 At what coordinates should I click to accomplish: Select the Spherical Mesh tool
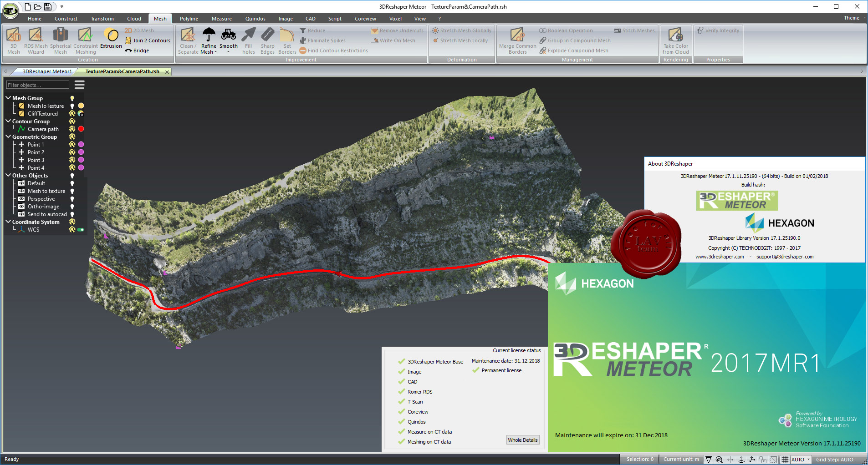coord(61,40)
